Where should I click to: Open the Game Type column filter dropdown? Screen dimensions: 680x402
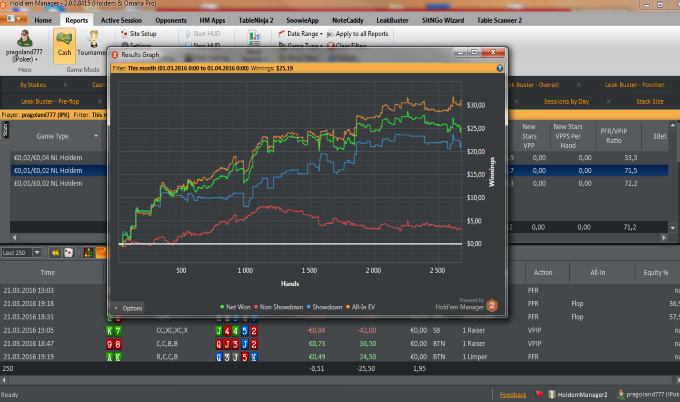click(x=96, y=136)
